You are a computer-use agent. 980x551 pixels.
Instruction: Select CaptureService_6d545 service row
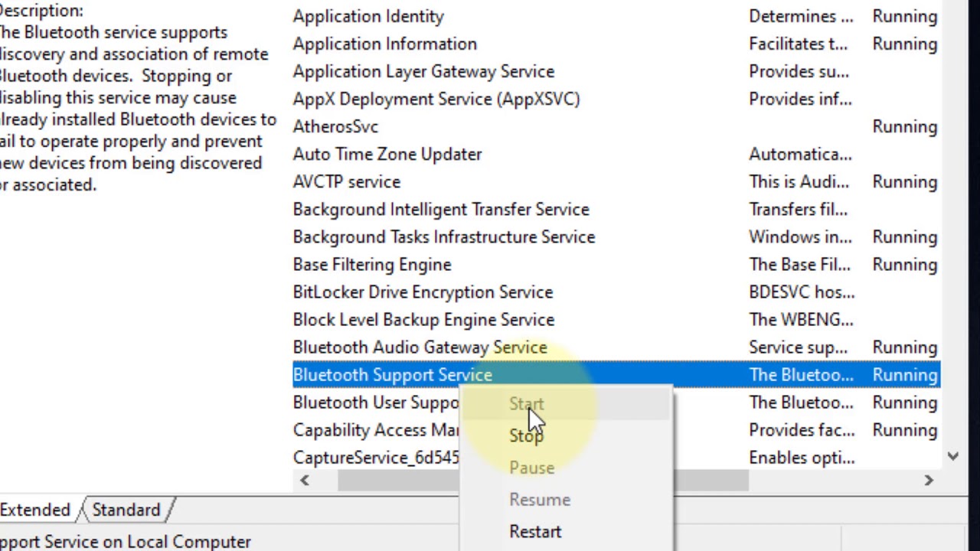pyautogui.click(x=375, y=457)
